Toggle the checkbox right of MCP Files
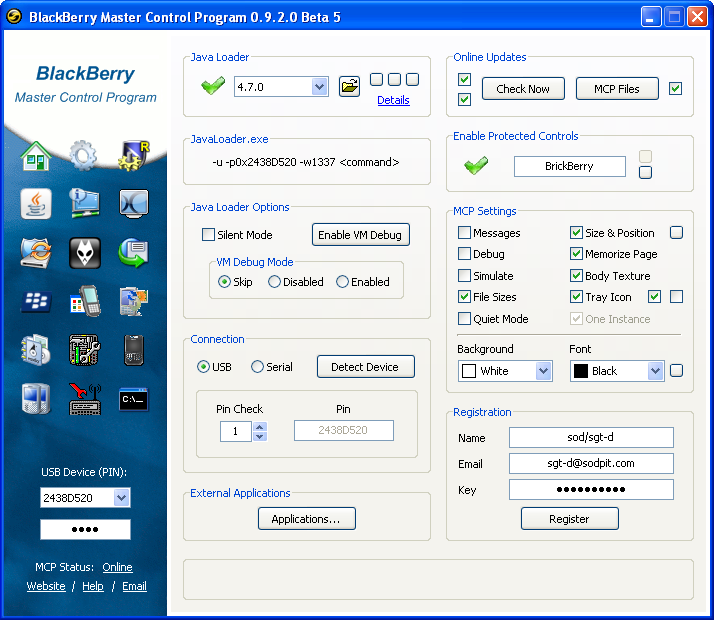714x620 pixels. [675, 88]
